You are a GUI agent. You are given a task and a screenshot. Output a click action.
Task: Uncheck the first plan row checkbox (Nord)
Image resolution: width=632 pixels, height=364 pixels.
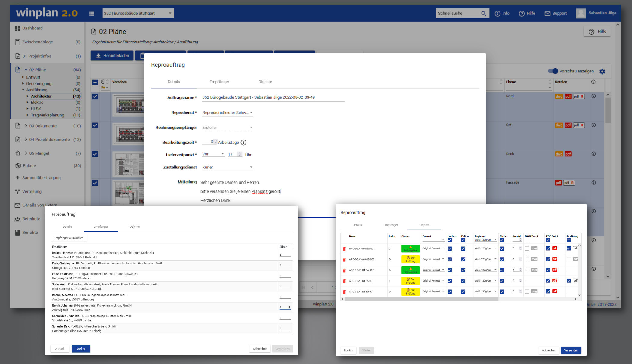pos(95,96)
